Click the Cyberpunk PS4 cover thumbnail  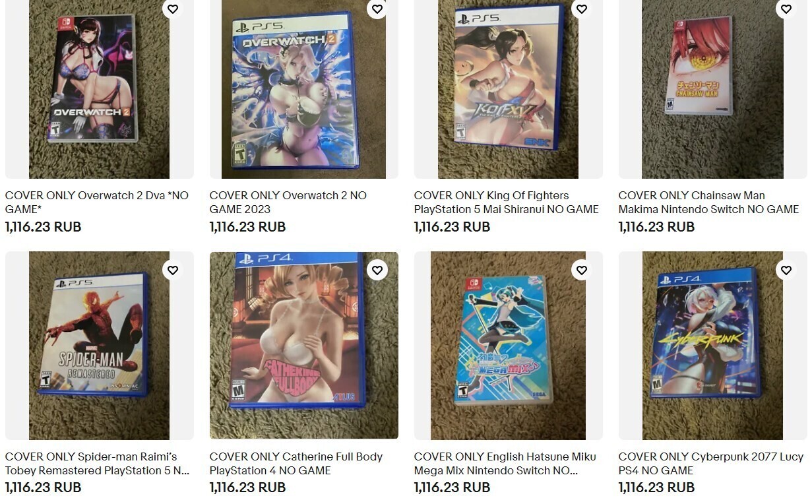713,346
